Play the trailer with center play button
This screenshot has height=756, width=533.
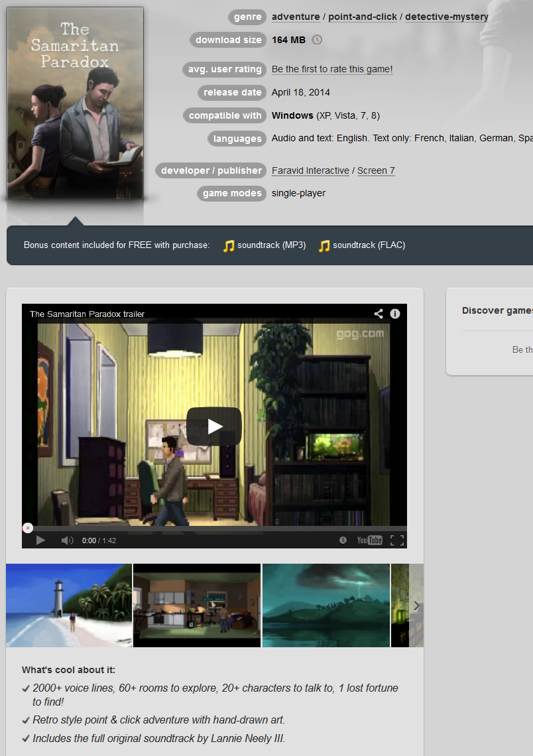[214, 426]
